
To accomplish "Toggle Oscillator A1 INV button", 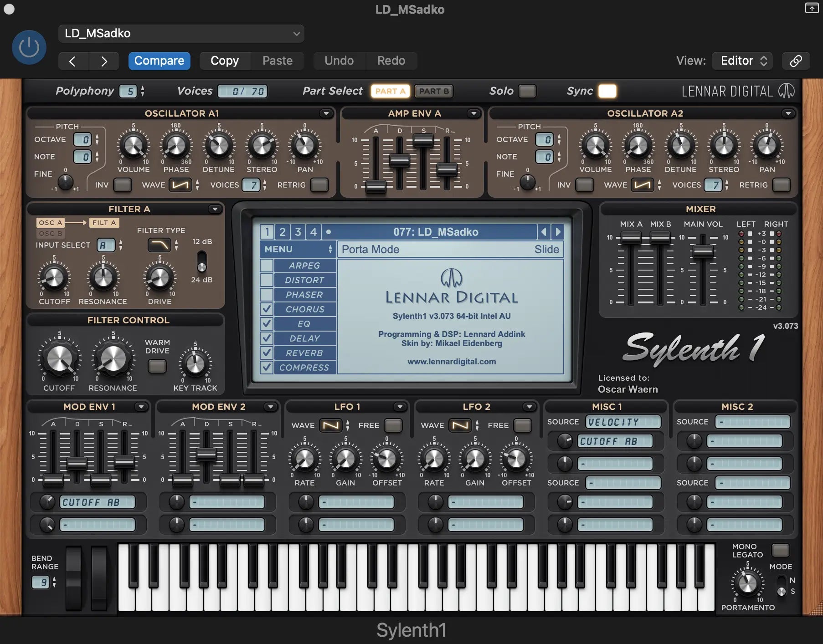I will (x=122, y=185).
